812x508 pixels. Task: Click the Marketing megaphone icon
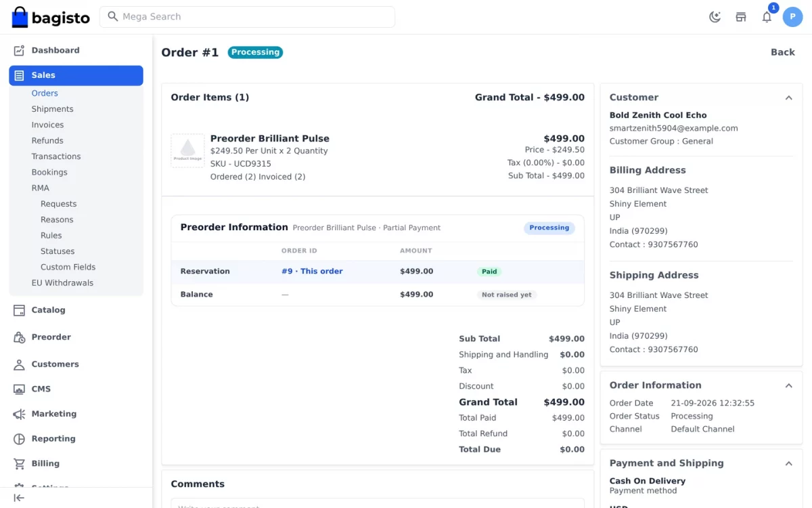(19, 414)
